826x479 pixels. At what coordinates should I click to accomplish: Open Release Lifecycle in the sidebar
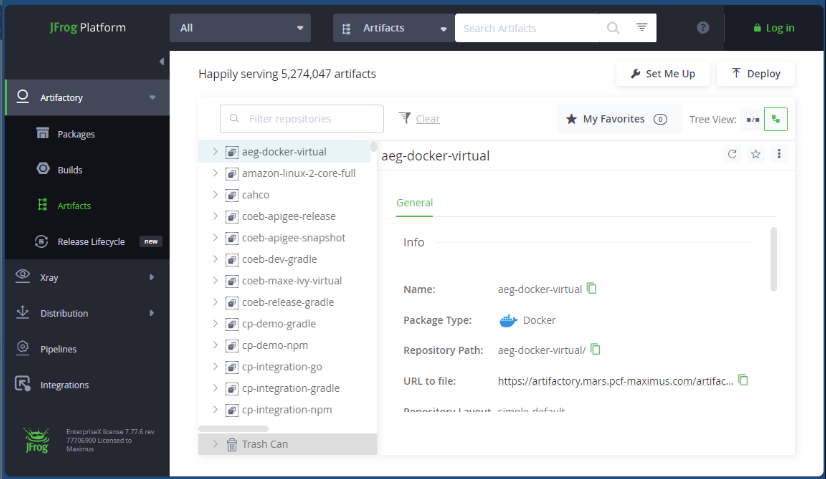click(91, 242)
